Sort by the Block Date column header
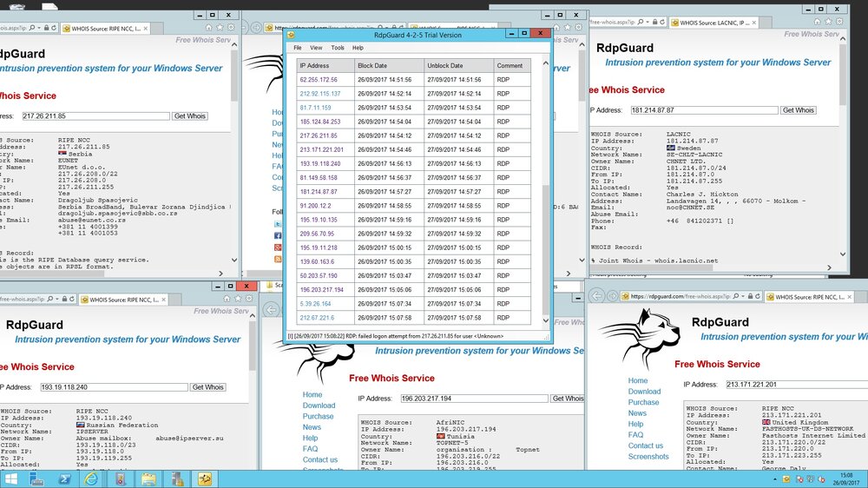Screen dimensions: 868x488 [x=389, y=65]
